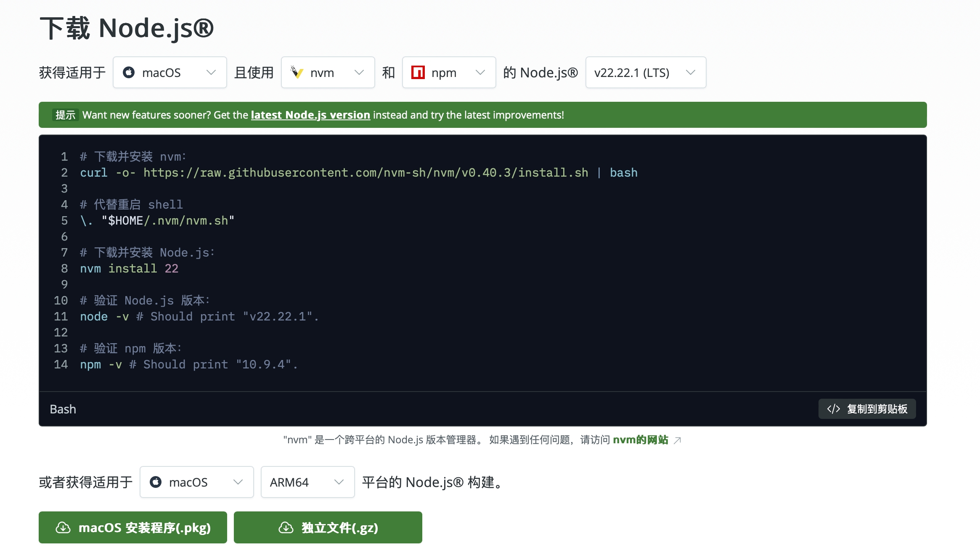Screen dimensions: 980x556
Task: Visit the nvm的网站 link
Action: [x=640, y=440]
